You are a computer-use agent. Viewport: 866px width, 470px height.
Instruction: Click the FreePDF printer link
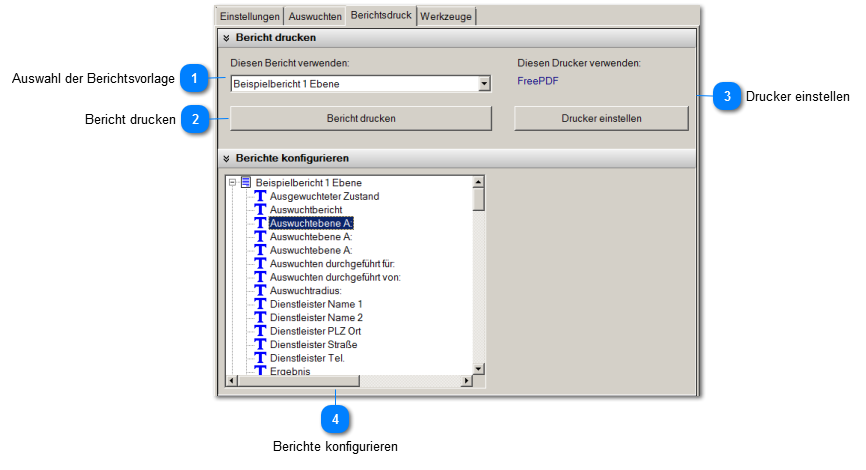point(538,81)
